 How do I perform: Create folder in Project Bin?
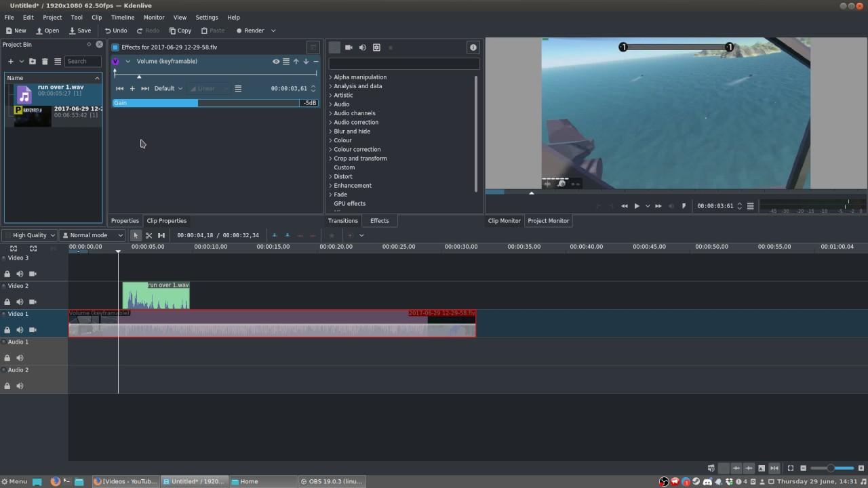point(32,62)
